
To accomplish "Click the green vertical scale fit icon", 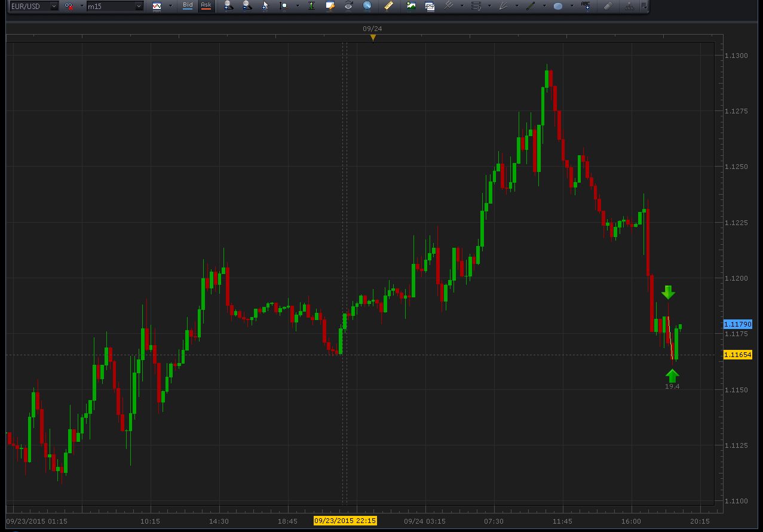I will click(311, 6).
